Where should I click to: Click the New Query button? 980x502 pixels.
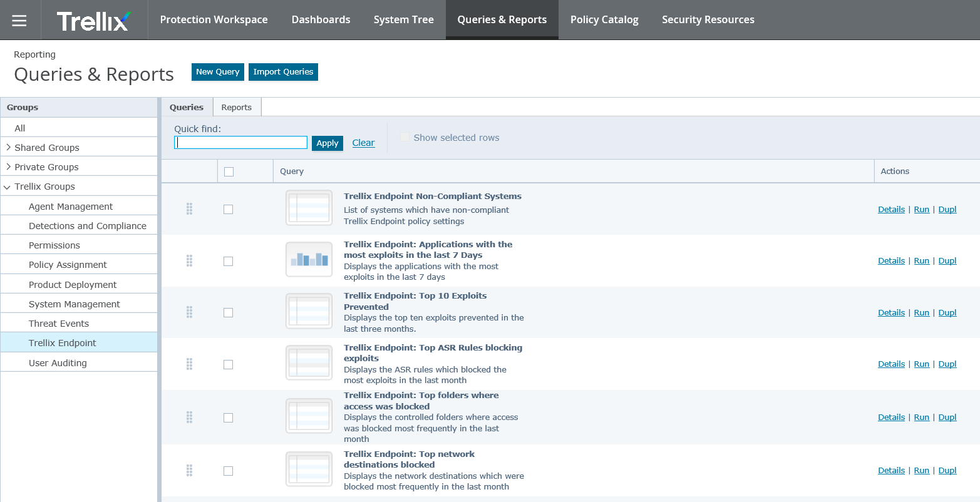[218, 72]
